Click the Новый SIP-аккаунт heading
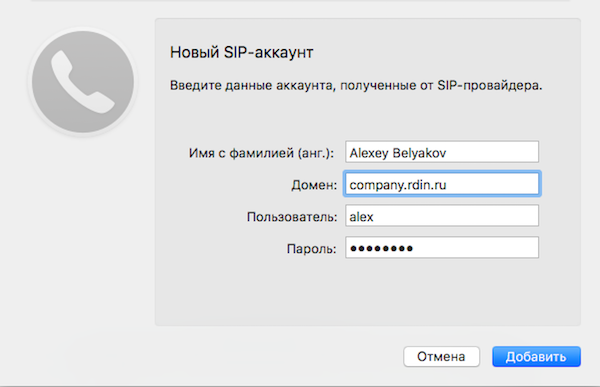This screenshot has width=600, height=387. (x=241, y=52)
